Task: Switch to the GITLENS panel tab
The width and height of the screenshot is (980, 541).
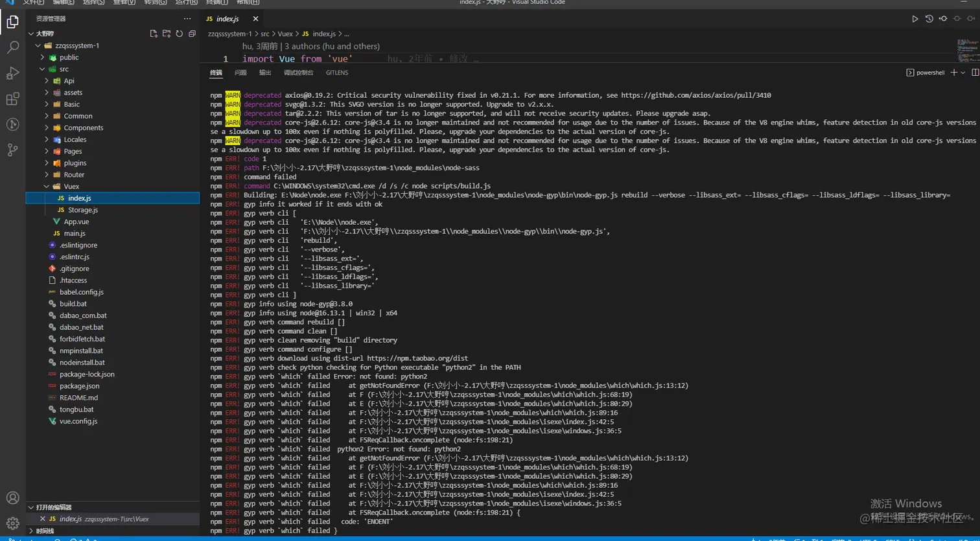Action: click(337, 73)
